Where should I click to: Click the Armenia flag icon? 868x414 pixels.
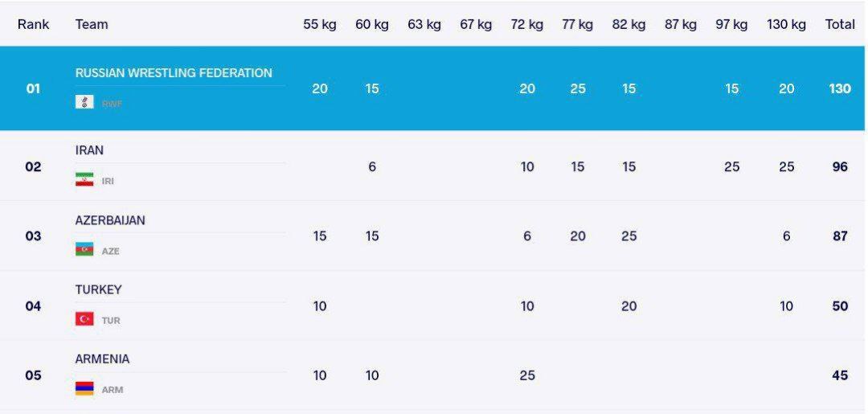pyautogui.click(x=84, y=389)
